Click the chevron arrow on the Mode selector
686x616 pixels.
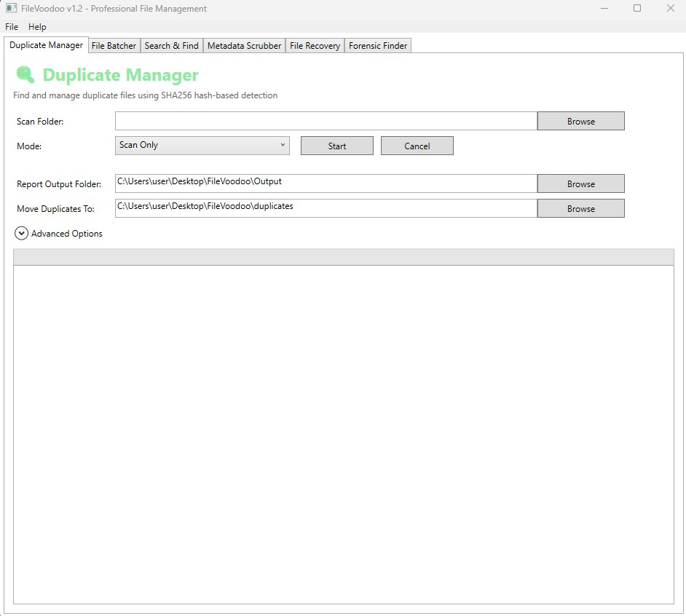click(283, 145)
